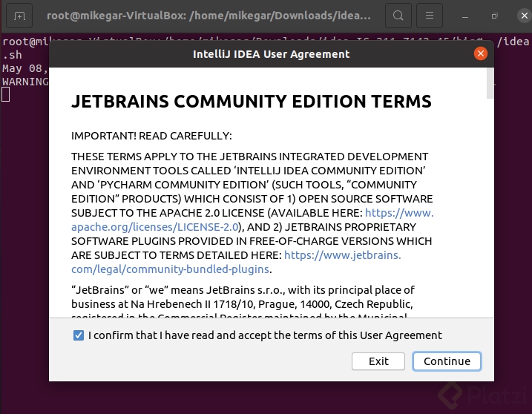Click the paragraph starting “JetBrains” or “we” means

243,303
